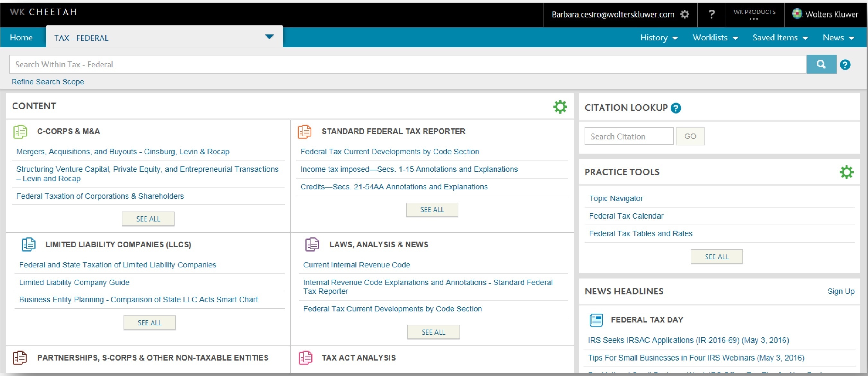Screen dimensions: 868x376
Task: Click the Limited Liability Companies document icon
Action: click(x=29, y=244)
